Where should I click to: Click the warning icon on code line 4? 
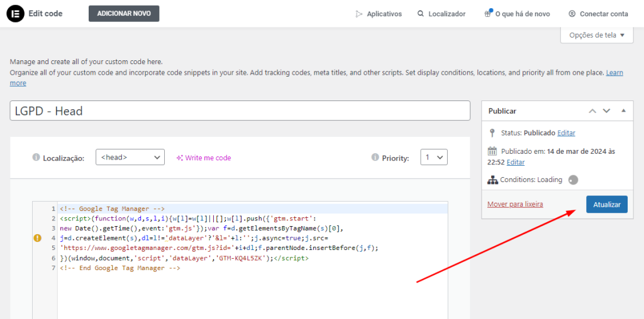pos(37,238)
